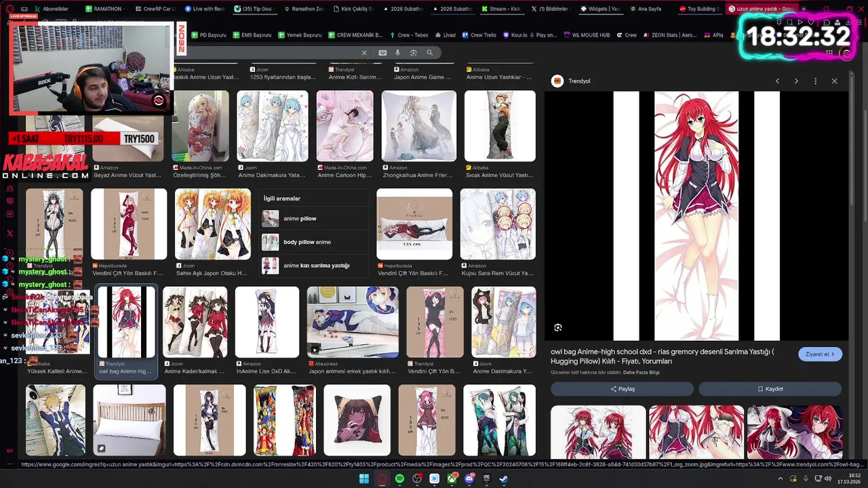This screenshot has height=488, width=868.
Task: Open PD Başvuru bookmark
Action: (208, 35)
